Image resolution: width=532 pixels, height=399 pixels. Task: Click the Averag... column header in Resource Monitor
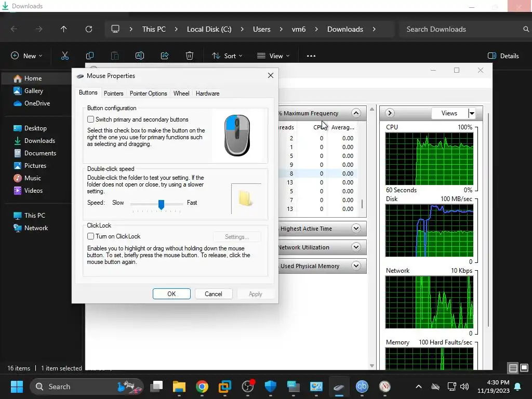pyautogui.click(x=343, y=127)
